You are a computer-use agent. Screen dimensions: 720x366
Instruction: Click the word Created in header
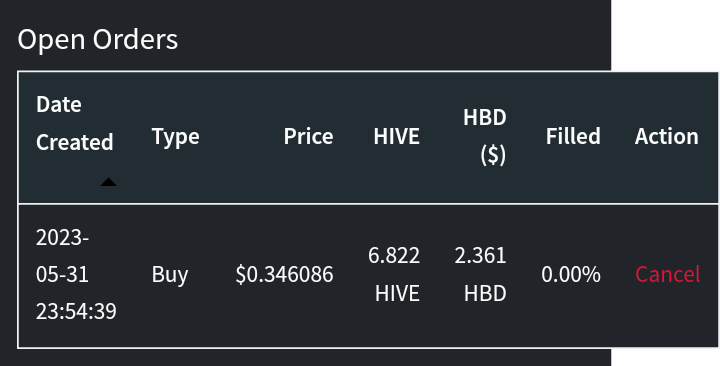[75, 142]
